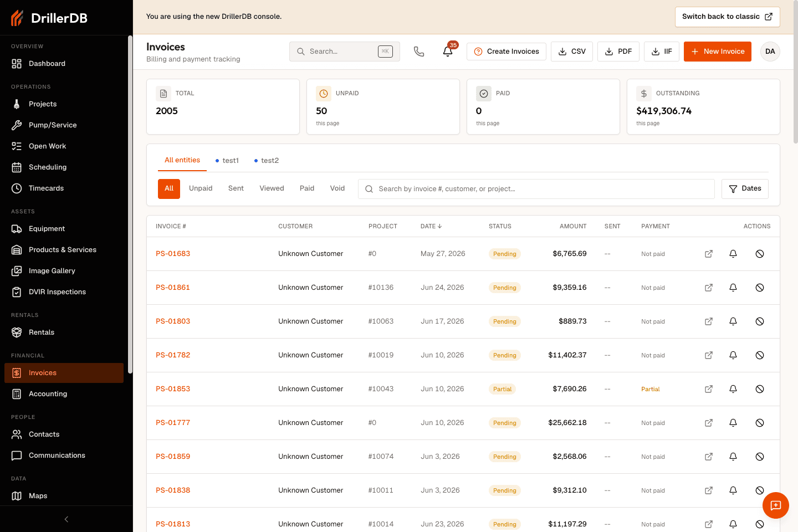Screen dimensions: 798x532
Task: Select the All entities tab
Action: tap(182, 160)
